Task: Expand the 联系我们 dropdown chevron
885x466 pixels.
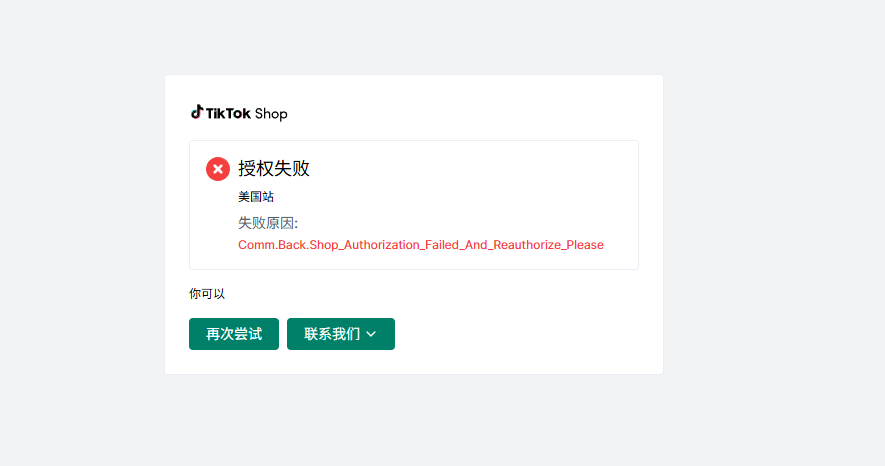Action: click(x=371, y=334)
